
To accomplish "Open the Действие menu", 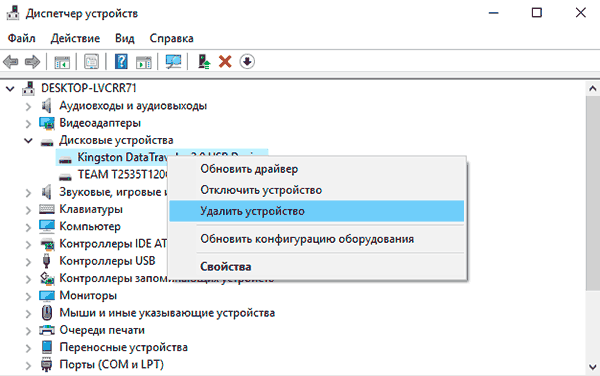I will click(x=75, y=38).
